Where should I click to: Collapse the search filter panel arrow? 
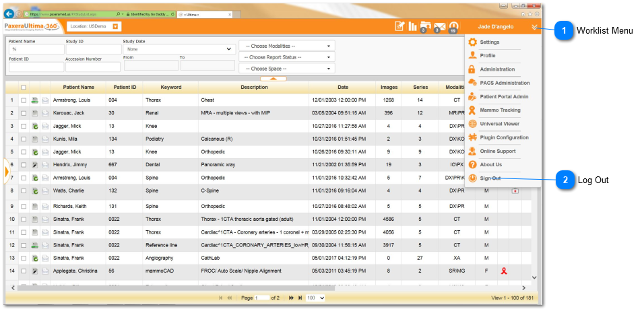point(273,78)
